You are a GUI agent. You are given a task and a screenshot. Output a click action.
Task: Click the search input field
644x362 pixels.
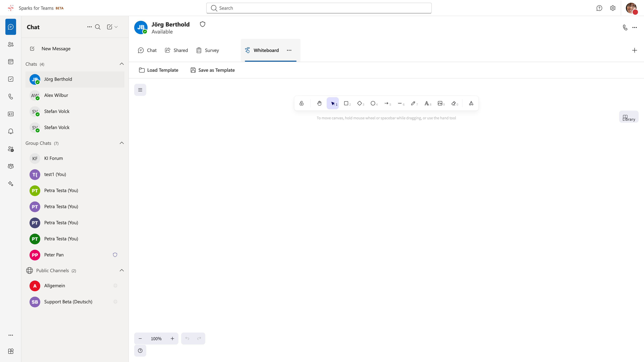click(319, 8)
